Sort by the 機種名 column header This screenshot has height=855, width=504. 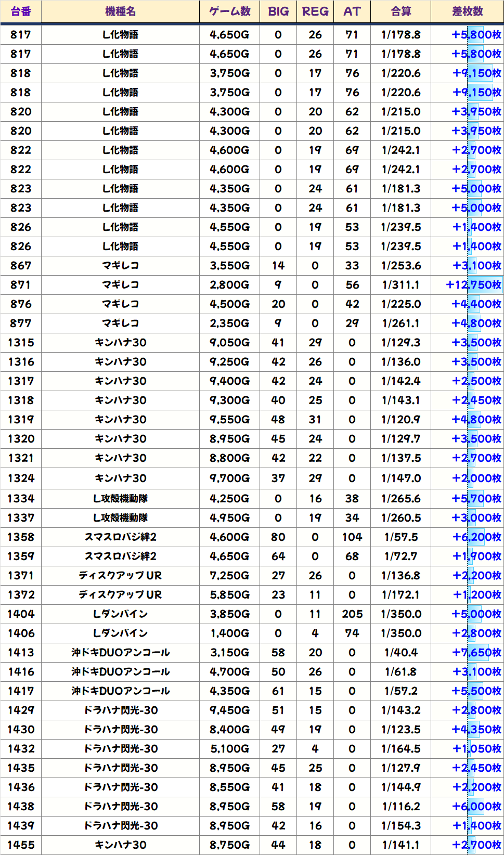tap(120, 11)
